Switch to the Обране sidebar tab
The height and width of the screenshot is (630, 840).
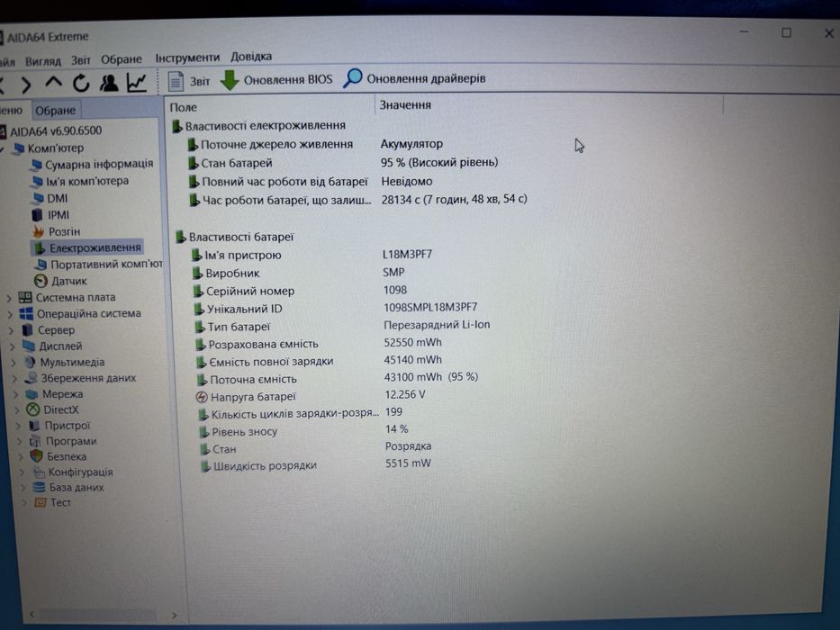(56, 111)
